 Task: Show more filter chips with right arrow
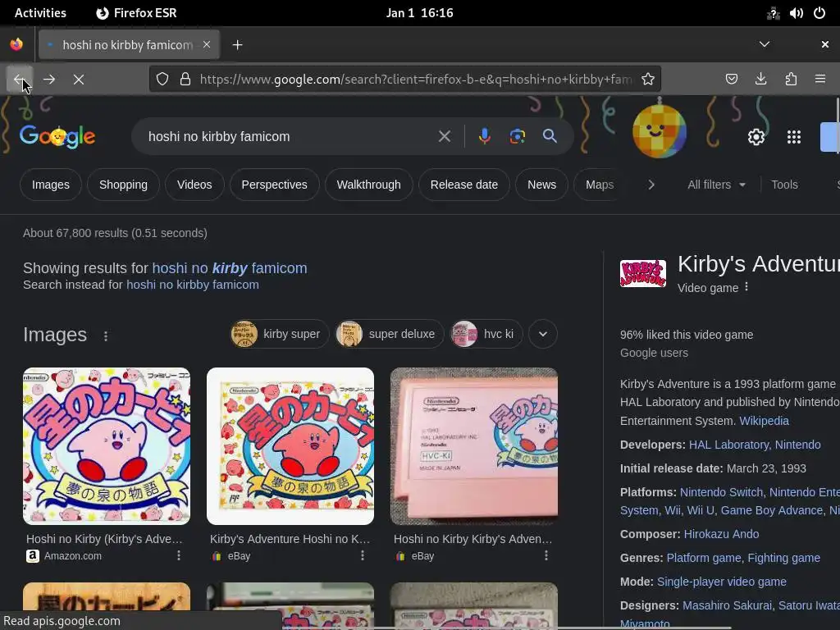coord(651,185)
